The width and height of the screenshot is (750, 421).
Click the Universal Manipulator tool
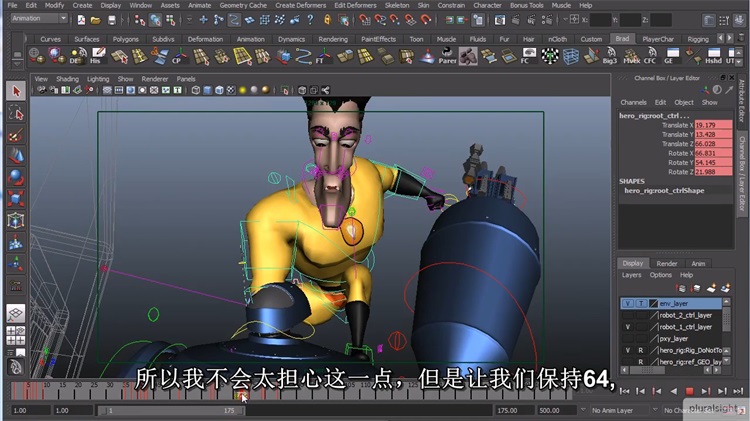tap(16, 221)
